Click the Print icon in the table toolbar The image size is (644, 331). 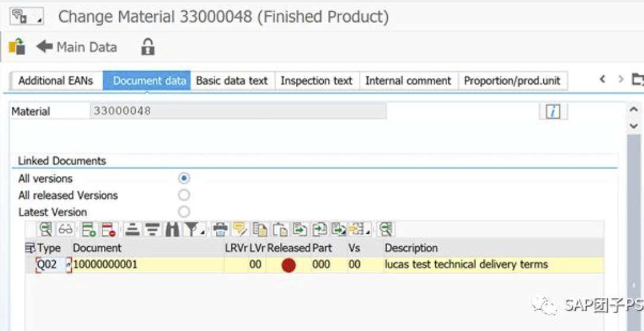221,229
